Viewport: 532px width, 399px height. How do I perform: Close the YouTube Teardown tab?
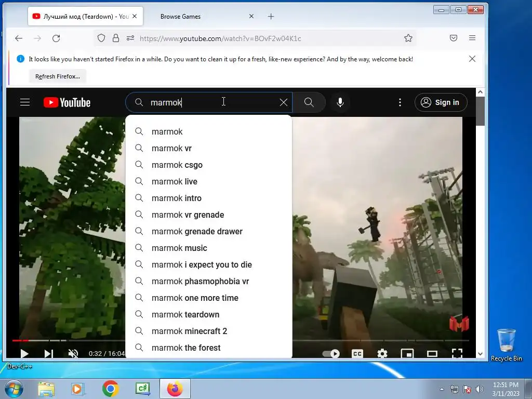[135, 16]
